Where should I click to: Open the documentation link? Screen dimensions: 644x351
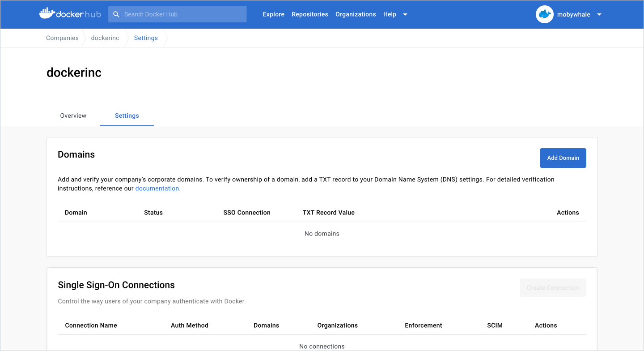click(157, 188)
